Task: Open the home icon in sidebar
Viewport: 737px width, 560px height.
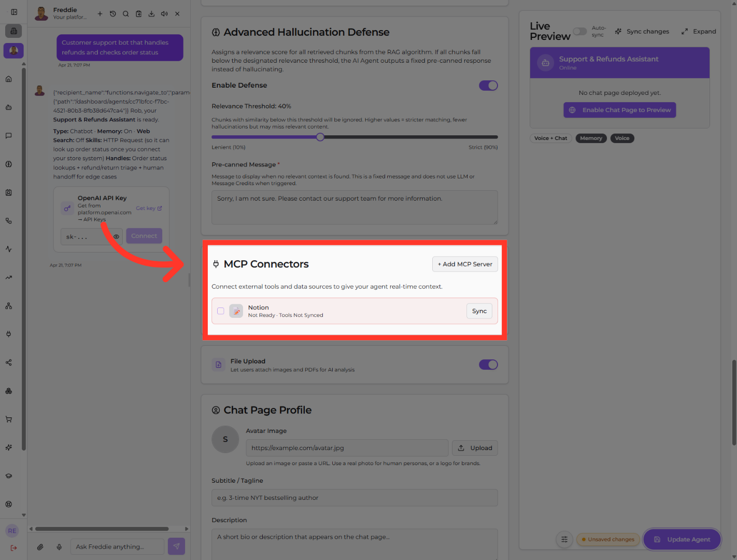Action: point(9,79)
